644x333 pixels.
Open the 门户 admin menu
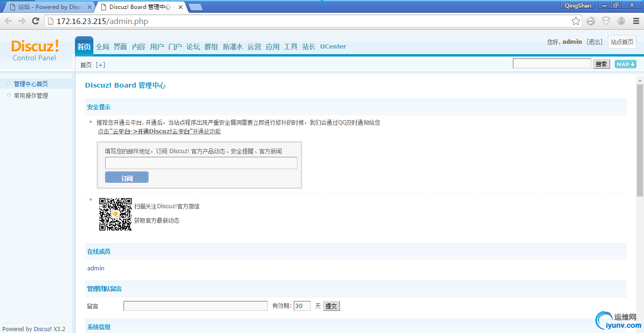[175, 47]
